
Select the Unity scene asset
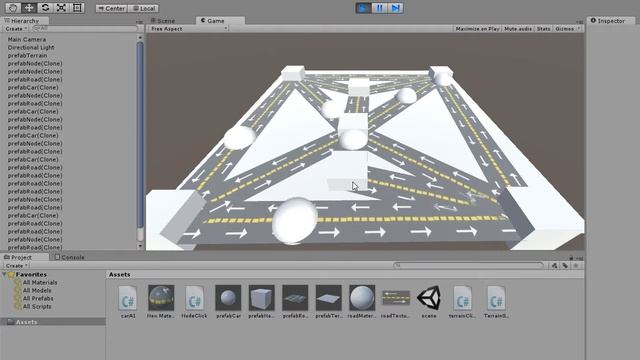[429, 302]
